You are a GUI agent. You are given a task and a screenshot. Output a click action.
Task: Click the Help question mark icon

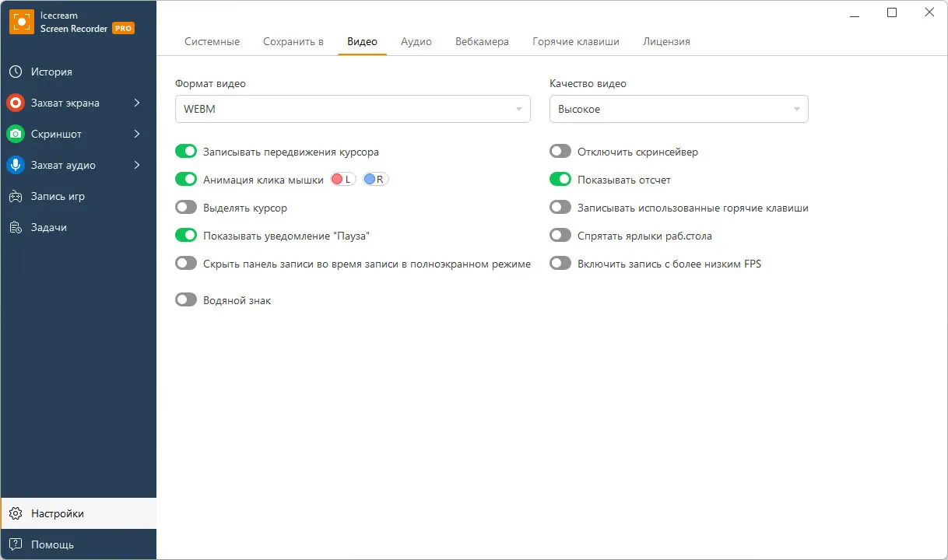click(x=16, y=544)
